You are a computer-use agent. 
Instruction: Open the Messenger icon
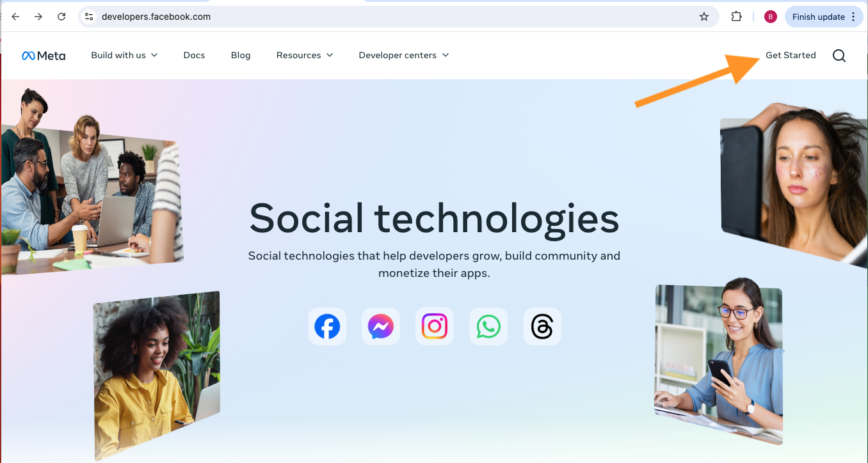pos(381,327)
